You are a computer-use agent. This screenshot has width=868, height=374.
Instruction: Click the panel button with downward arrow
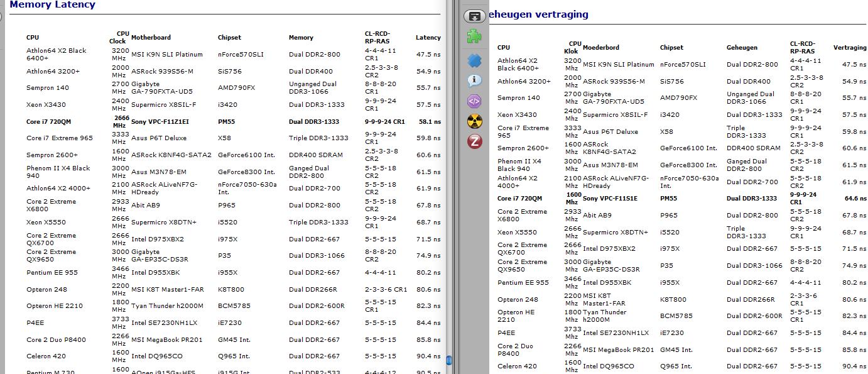coord(475,16)
